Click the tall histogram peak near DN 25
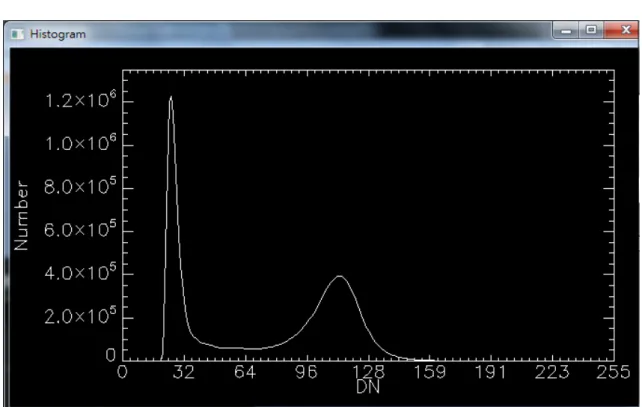 coord(171,98)
